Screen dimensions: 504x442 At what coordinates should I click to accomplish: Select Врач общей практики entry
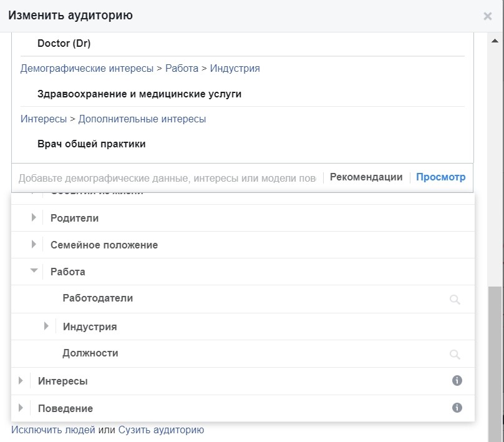(91, 144)
